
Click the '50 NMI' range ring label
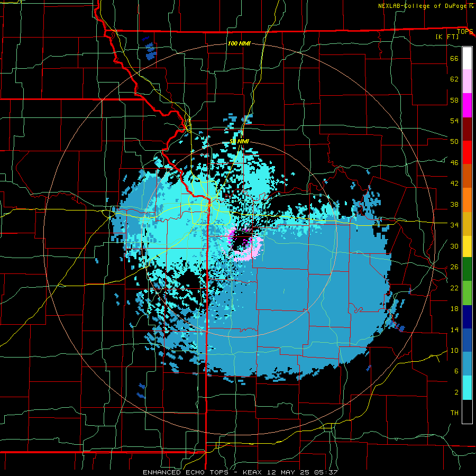click(x=240, y=141)
